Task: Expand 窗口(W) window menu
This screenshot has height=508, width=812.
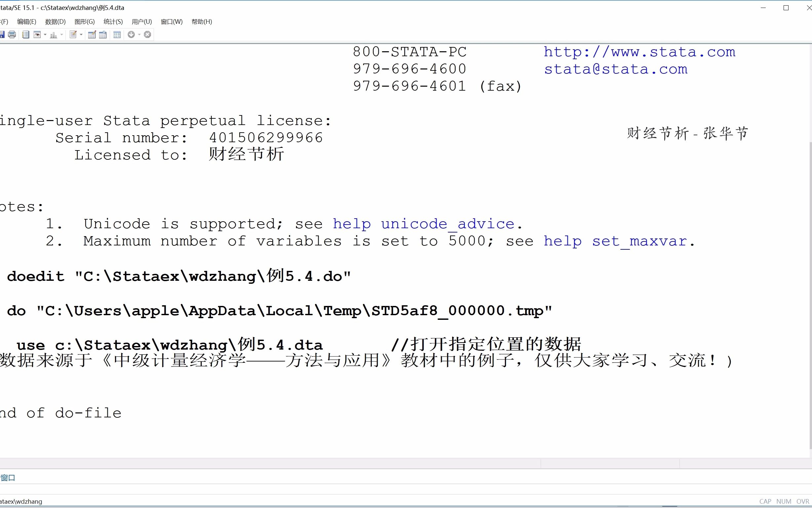Action: (x=171, y=21)
